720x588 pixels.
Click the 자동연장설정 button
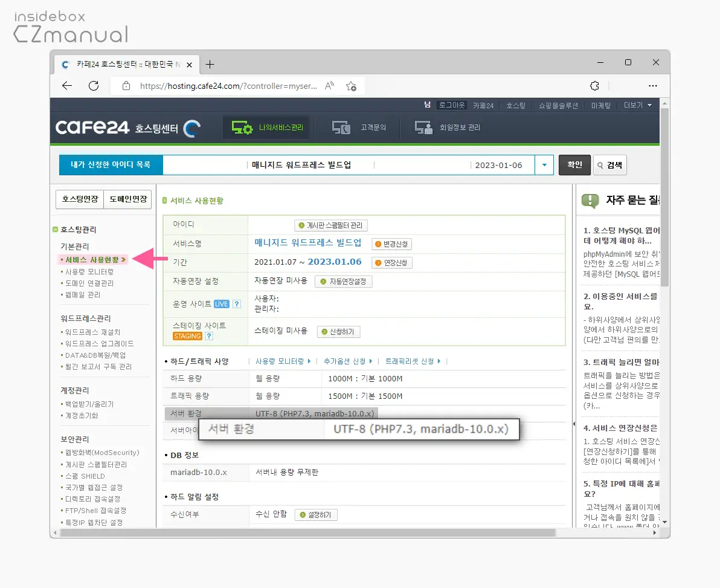[x=344, y=282]
